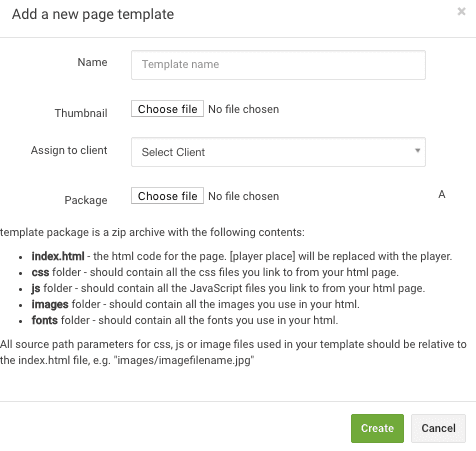Click the Thumbnail field label
The image size is (476, 451).
[81, 113]
